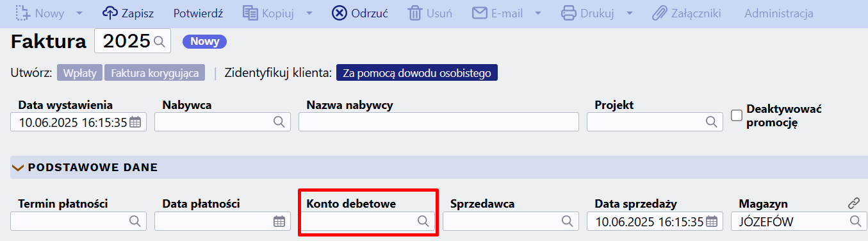Open calendar icon in Data płatności
868x241 pixels.
279,221
